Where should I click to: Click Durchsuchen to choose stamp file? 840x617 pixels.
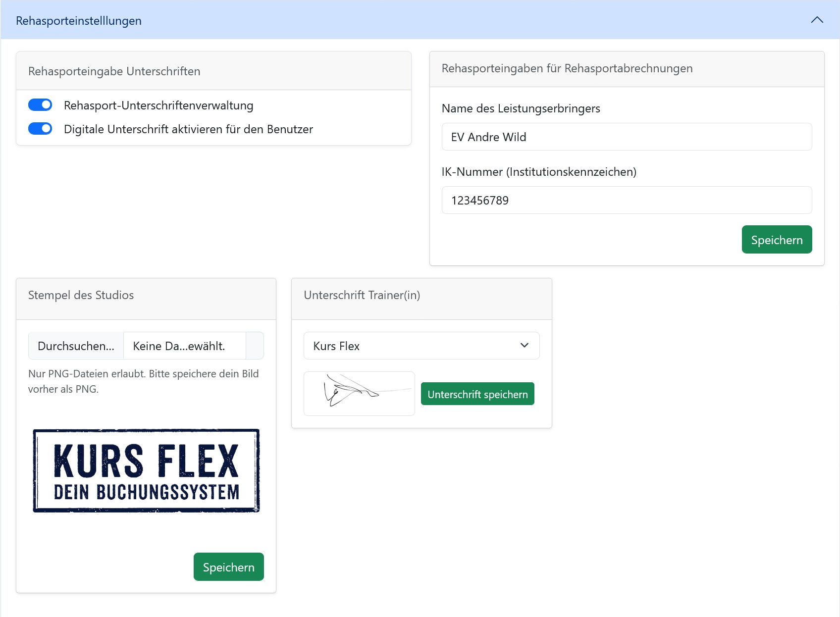click(x=76, y=346)
